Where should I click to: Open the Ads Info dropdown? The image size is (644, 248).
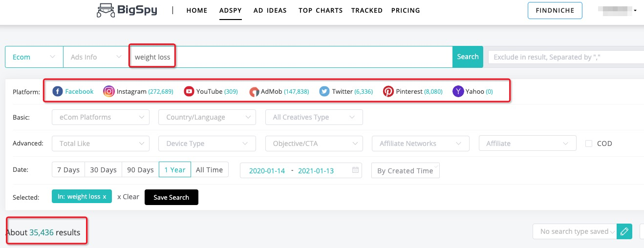click(96, 57)
